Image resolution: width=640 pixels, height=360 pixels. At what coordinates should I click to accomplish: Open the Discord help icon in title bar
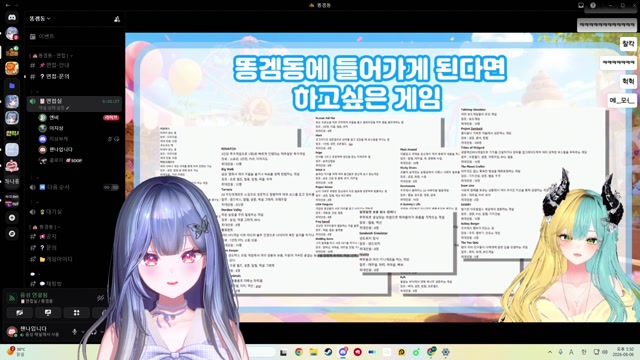point(593,5)
